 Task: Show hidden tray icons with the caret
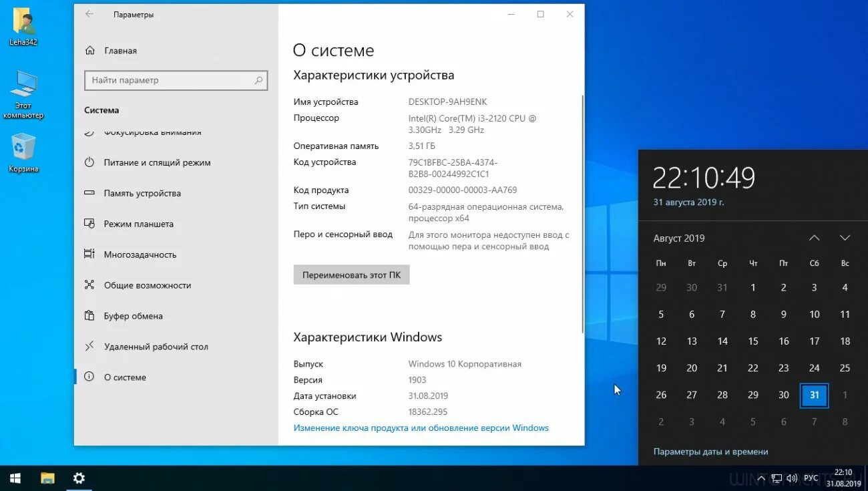pos(763,478)
